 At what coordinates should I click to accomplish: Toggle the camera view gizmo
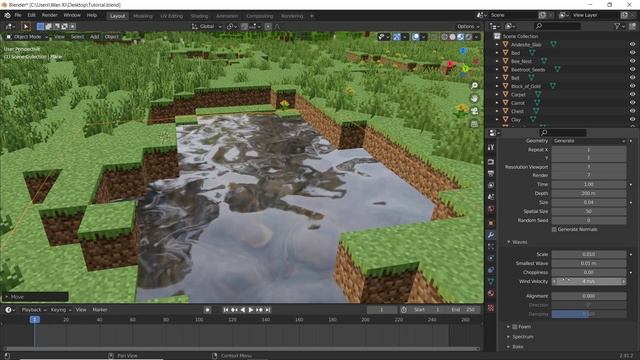coord(474,111)
